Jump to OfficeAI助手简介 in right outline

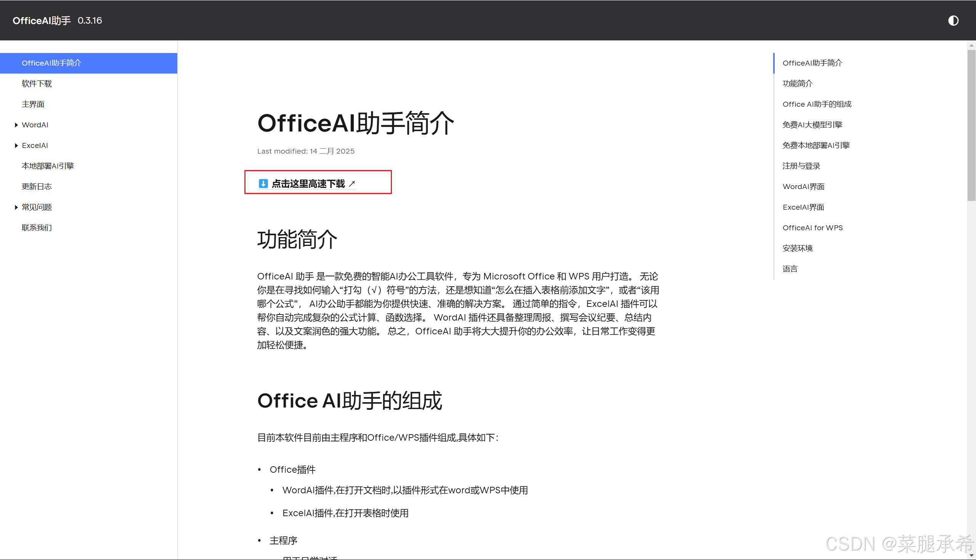point(812,63)
